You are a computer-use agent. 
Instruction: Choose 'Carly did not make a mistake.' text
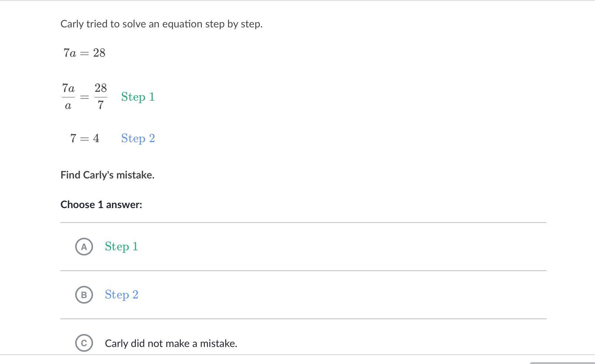[171, 343]
